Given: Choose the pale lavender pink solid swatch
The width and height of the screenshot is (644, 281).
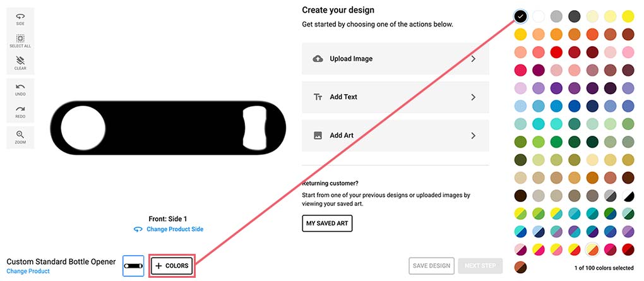Looking at the screenshot, I should [x=520, y=88].
